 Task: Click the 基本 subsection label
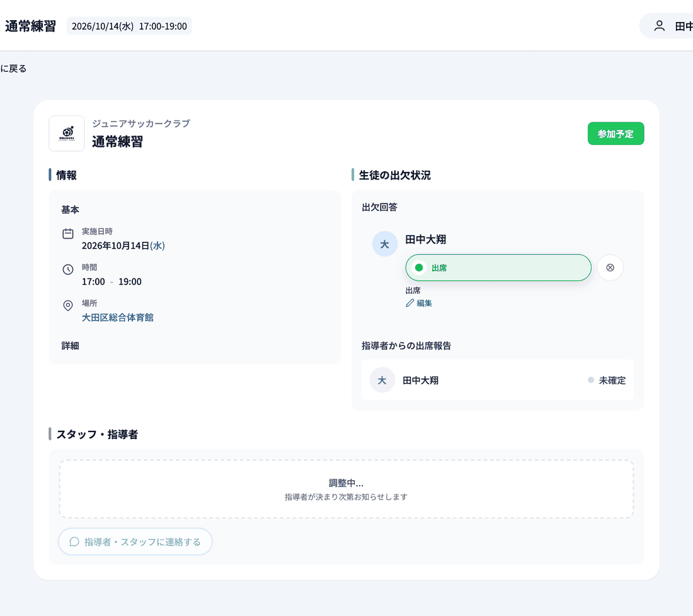click(x=71, y=210)
